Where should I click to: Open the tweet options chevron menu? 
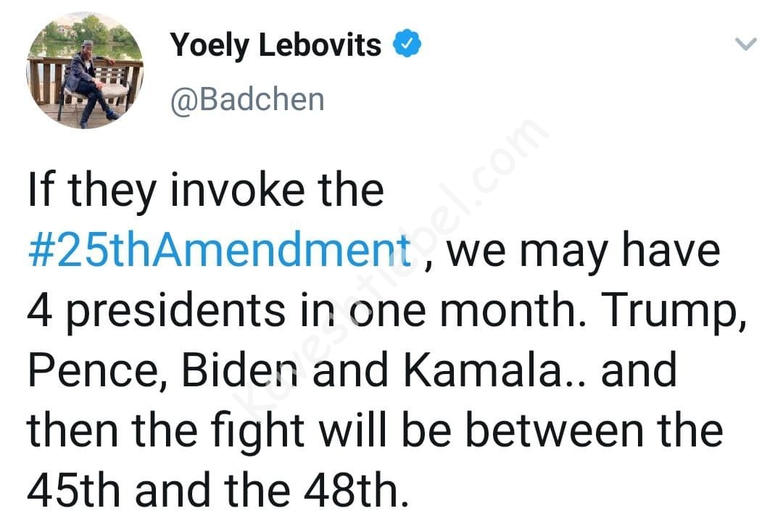click(745, 45)
